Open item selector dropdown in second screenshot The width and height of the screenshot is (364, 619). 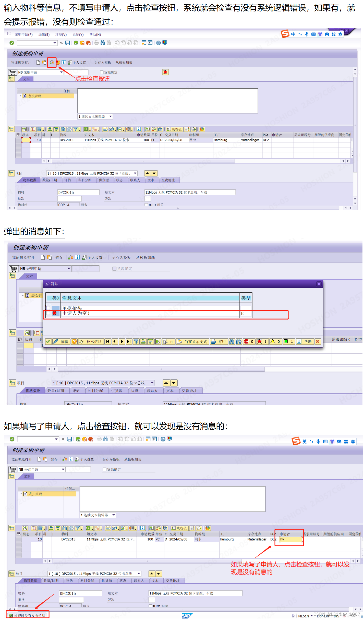152,383
